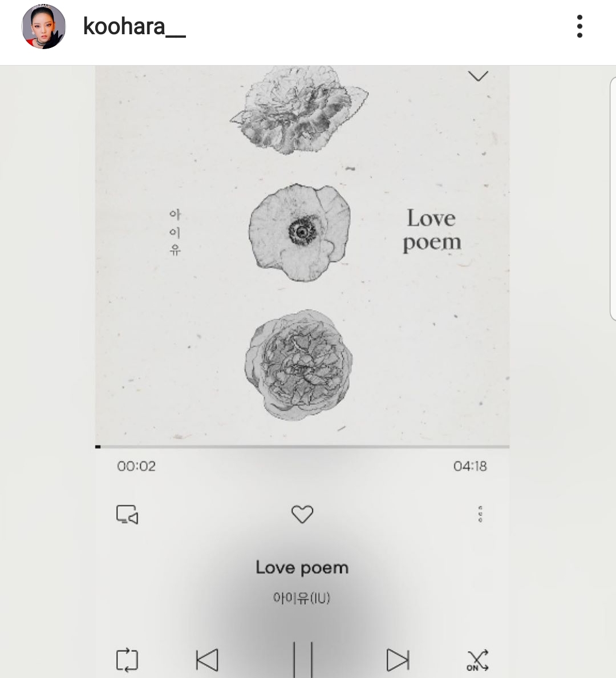Tap the cast to device icon
Viewport: 616px width, 678px height.
(x=127, y=514)
